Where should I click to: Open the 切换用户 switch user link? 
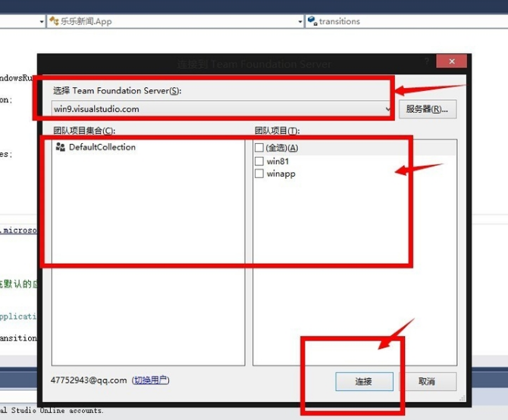click(x=151, y=380)
